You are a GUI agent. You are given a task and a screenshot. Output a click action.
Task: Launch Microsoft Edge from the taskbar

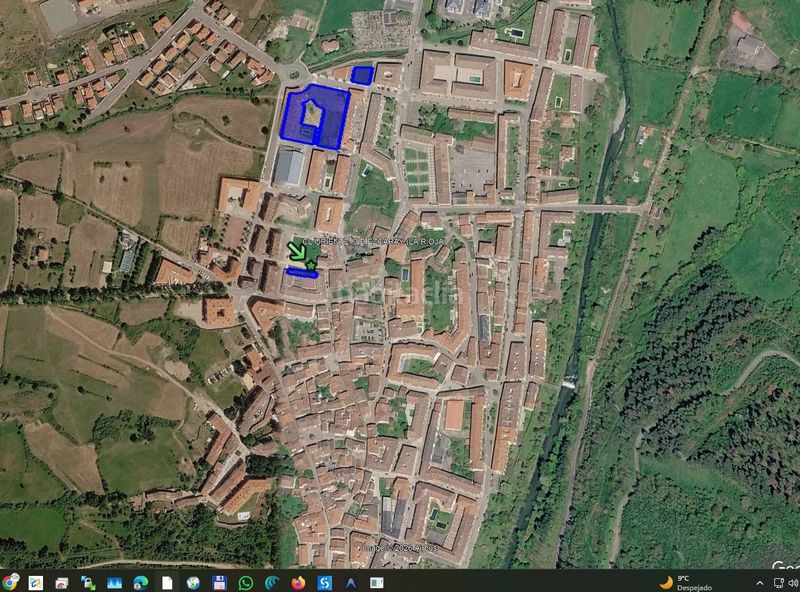tap(140, 582)
